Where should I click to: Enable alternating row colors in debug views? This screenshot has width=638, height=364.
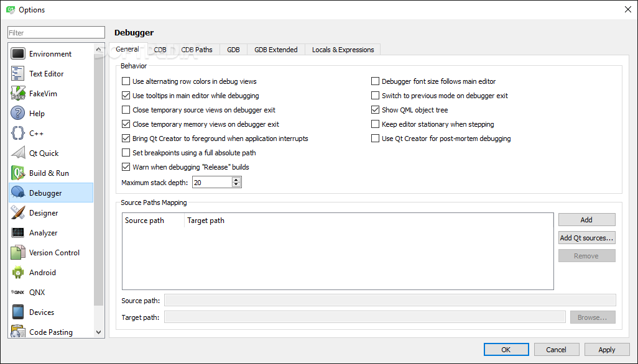126,81
